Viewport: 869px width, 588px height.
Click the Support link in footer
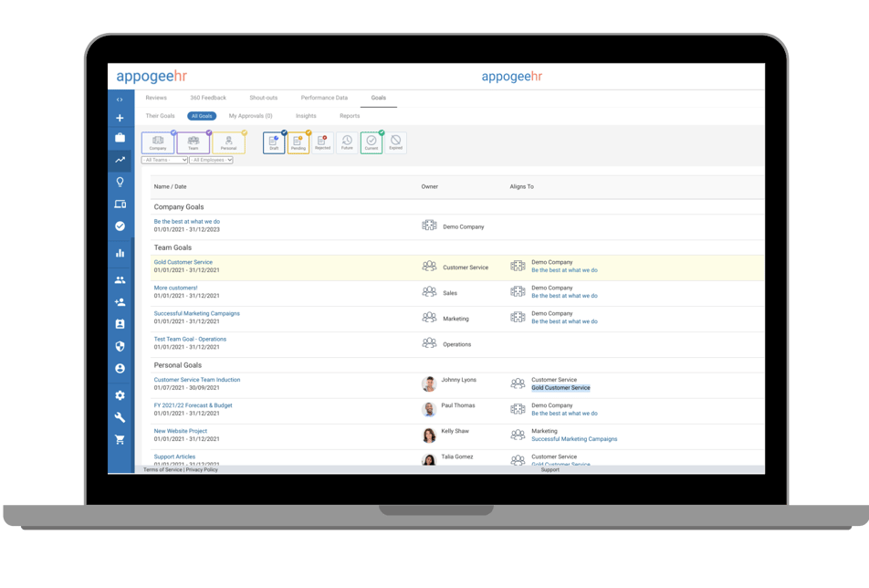click(x=550, y=470)
